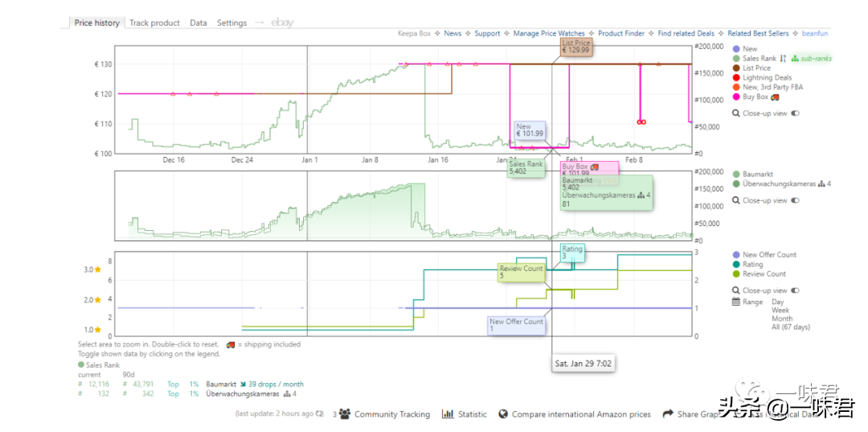Set chart range to Month
Screen dimensions: 868x432
tap(782, 319)
